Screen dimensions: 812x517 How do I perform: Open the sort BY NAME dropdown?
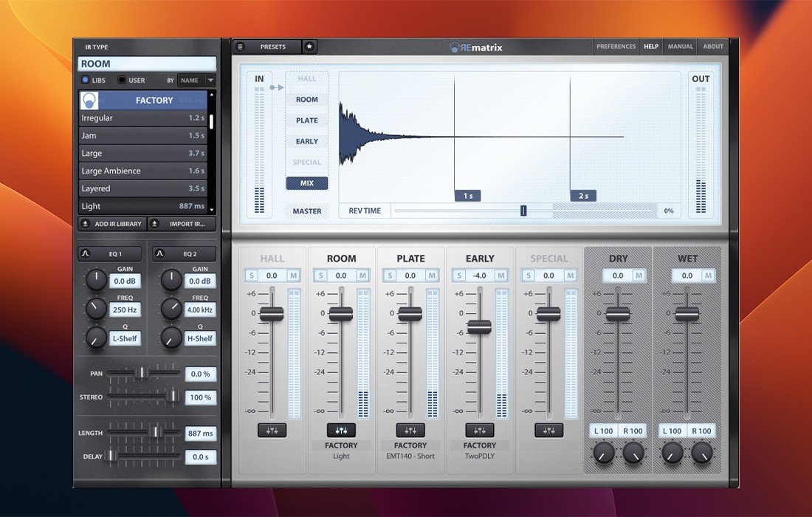196,80
